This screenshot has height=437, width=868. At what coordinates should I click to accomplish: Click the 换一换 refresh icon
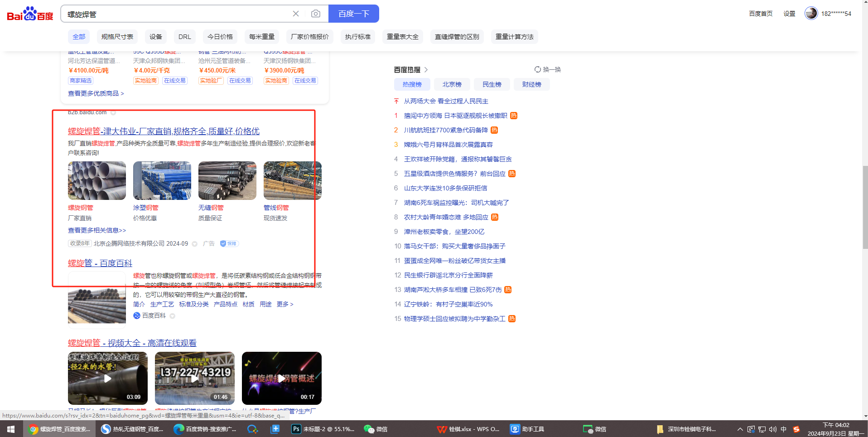click(x=538, y=69)
